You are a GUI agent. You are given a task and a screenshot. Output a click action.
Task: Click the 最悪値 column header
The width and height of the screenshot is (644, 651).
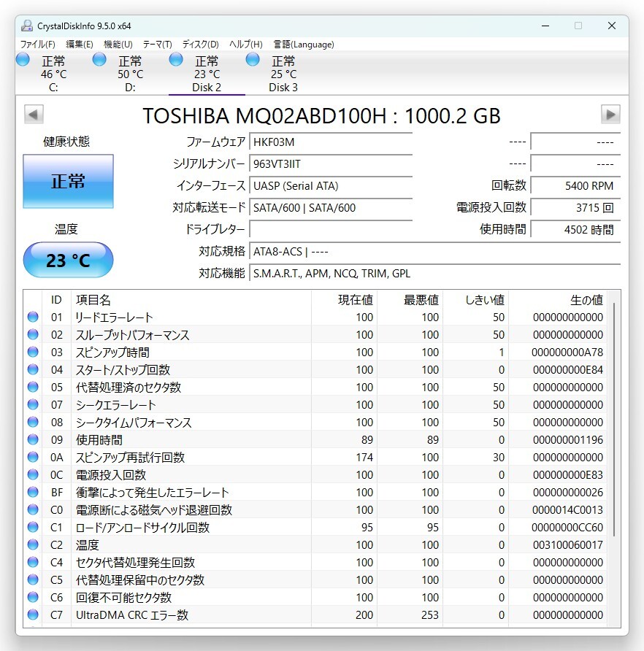[410, 300]
